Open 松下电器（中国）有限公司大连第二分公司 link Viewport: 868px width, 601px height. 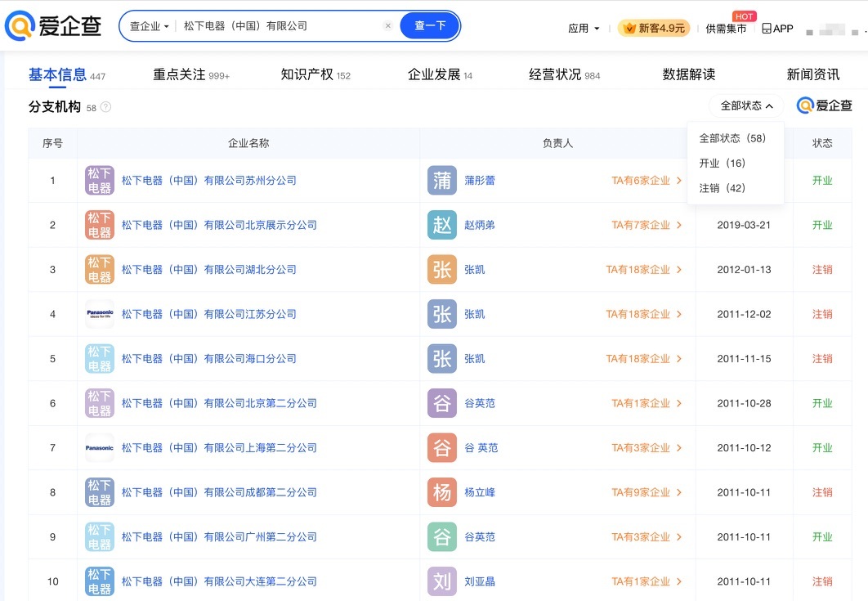pos(219,581)
